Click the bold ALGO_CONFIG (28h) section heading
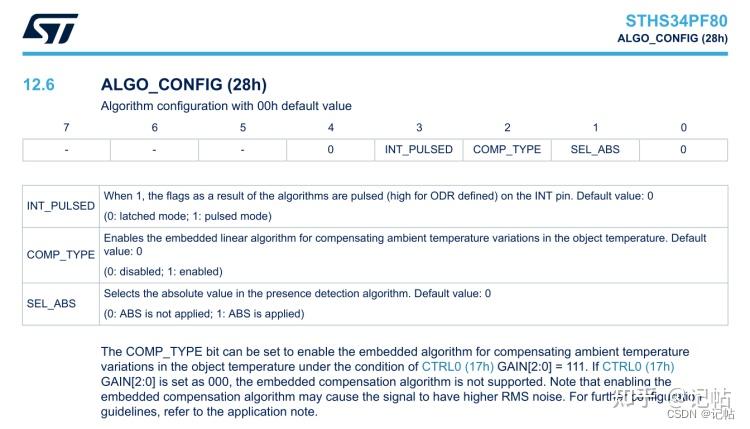 (x=183, y=85)
